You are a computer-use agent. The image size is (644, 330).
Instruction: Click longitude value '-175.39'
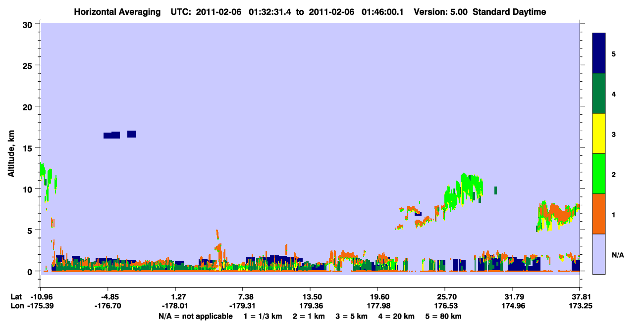tap(42, 306)
